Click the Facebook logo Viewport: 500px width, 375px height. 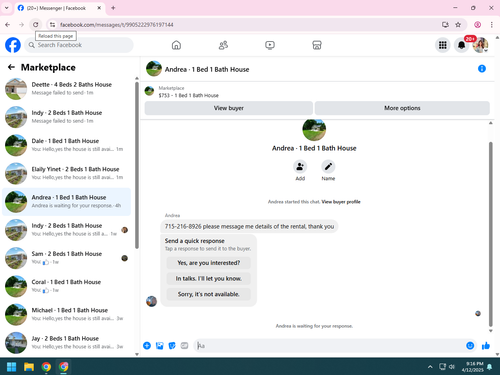pos(13,45)
